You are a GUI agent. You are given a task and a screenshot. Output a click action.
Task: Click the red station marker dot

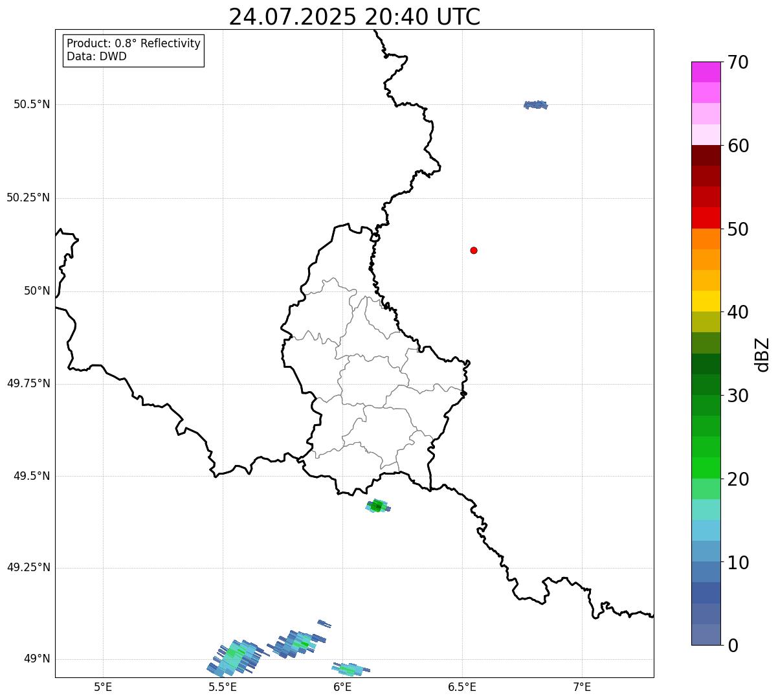(x=474, y=250)
